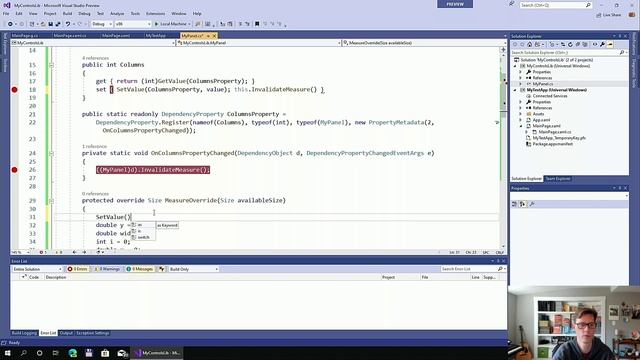Click the Live Share button
Image resolution: width=640 pixels, height=360 pixels.
[x=609, y=15]
